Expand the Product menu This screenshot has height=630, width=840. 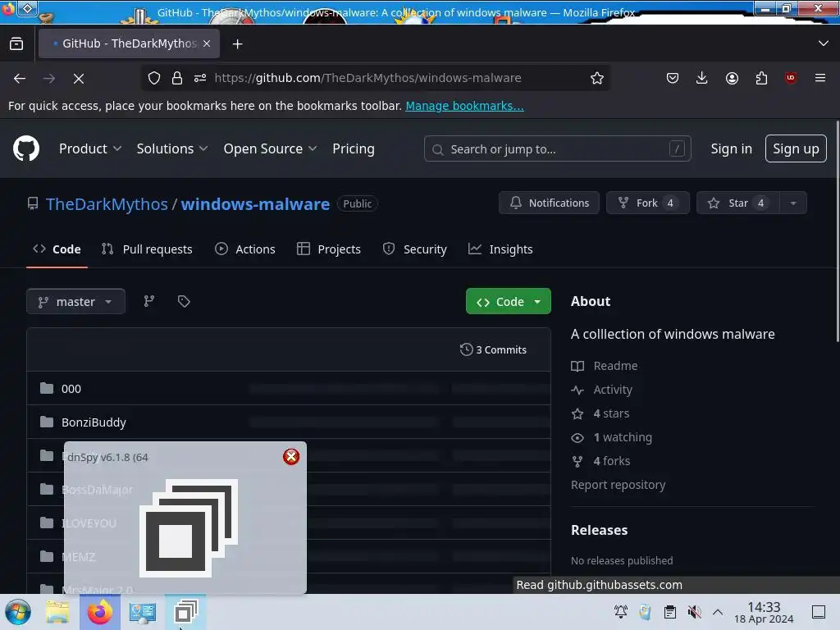pyautogui.click(x=90, y=148)
